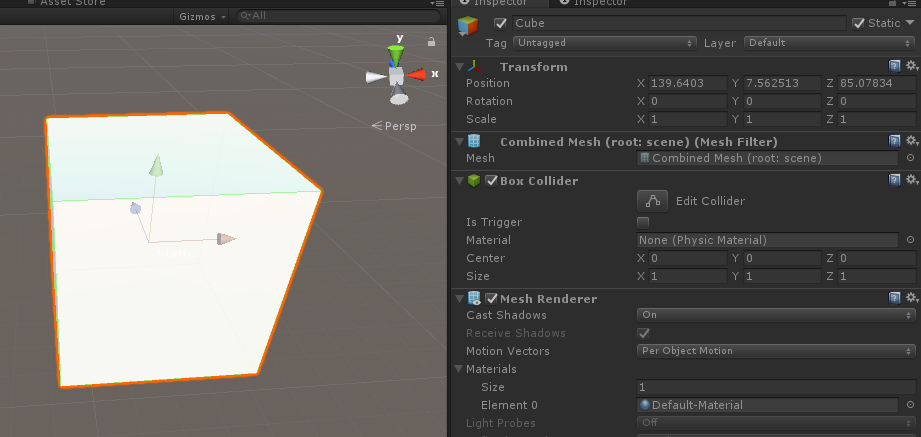The height and width of the screenshot is (437, 921).
Task: Switch to the Asset Store tab
Action: click(68, 3)
